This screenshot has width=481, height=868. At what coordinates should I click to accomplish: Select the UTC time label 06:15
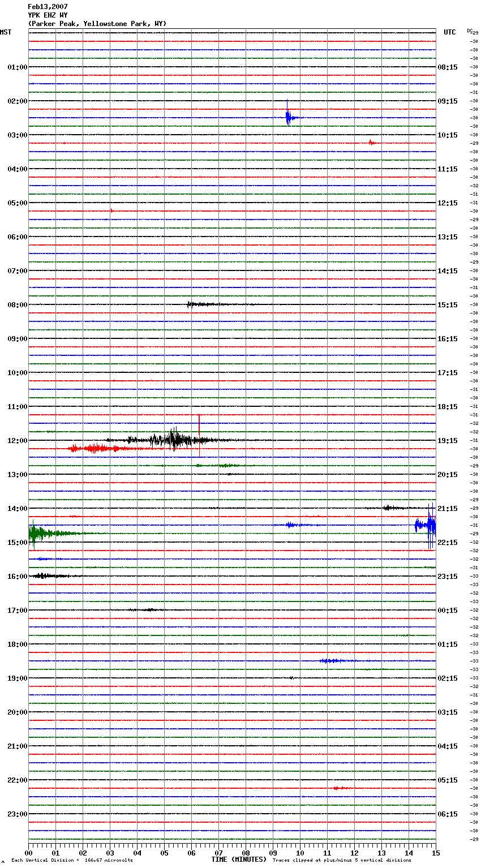pos(448,814)
